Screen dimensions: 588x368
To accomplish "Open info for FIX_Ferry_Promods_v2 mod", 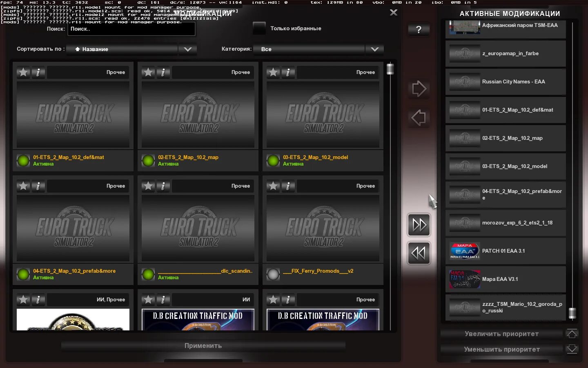I will tap(288, 186).
